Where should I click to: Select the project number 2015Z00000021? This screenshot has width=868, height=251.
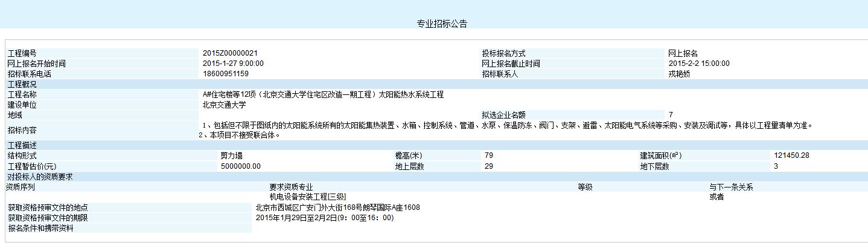[230, 54]
